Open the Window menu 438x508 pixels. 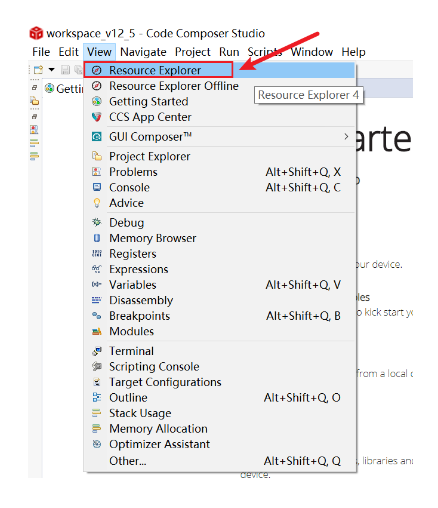coord(312,52)
